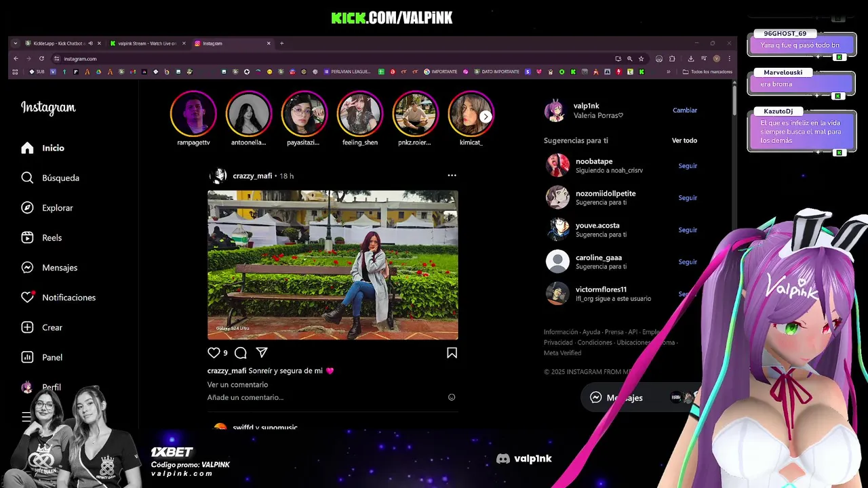Switch to valpink Stream tab
Image resolution: width=868 pixels, height=488 pixels.
(x=146, y=43)
